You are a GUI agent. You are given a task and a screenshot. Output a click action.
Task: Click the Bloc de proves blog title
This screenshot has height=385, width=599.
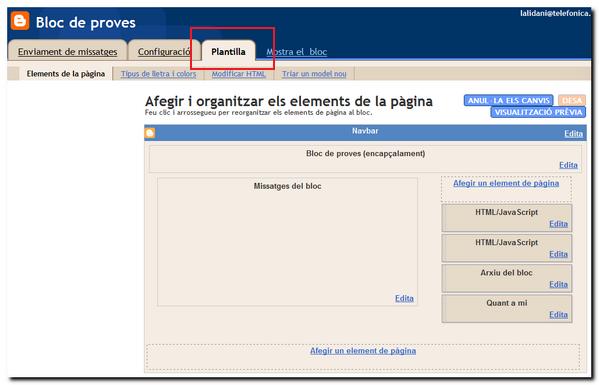click(86, 23)
